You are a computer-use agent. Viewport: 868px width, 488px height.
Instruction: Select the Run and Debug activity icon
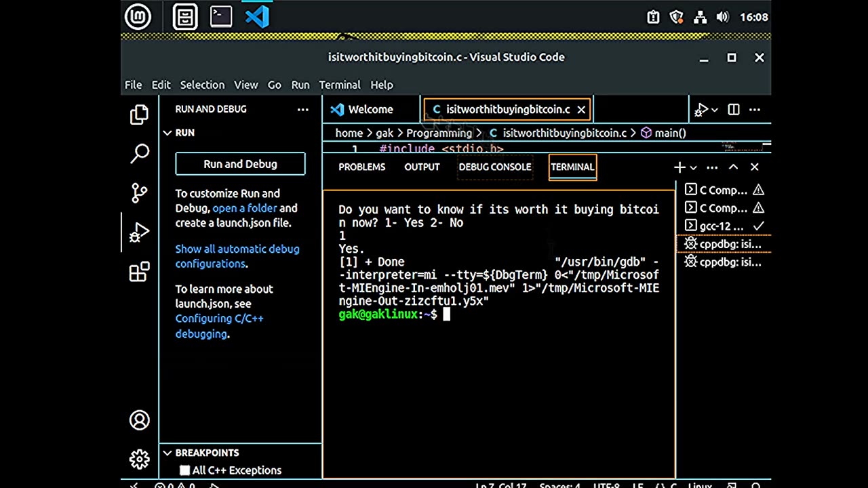[139, 232]
